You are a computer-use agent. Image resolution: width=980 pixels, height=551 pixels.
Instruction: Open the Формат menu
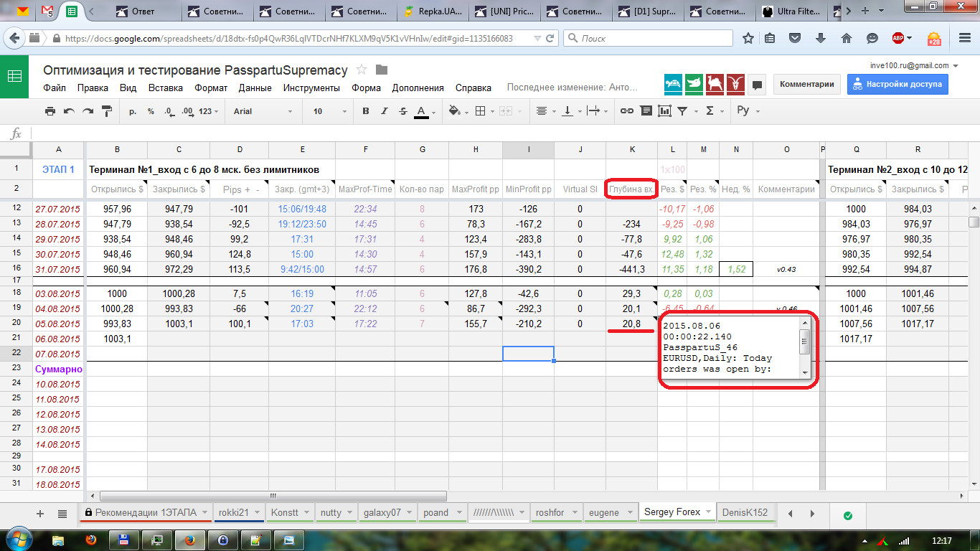point(211,88)
